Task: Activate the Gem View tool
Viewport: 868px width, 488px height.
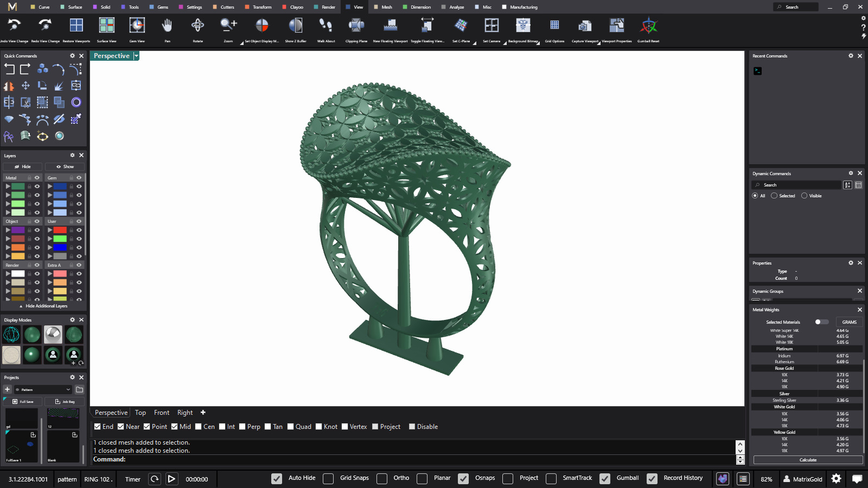Action: point(137,25)
